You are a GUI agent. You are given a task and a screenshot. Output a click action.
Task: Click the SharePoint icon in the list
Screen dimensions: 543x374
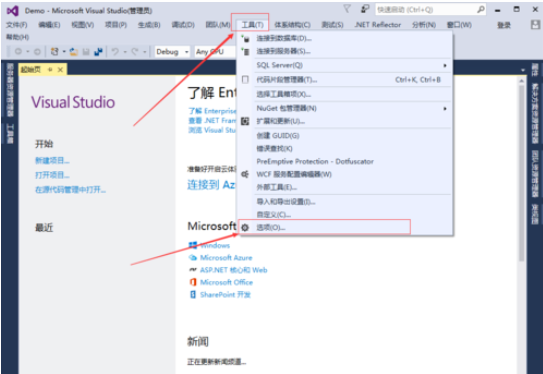[193, 295]
